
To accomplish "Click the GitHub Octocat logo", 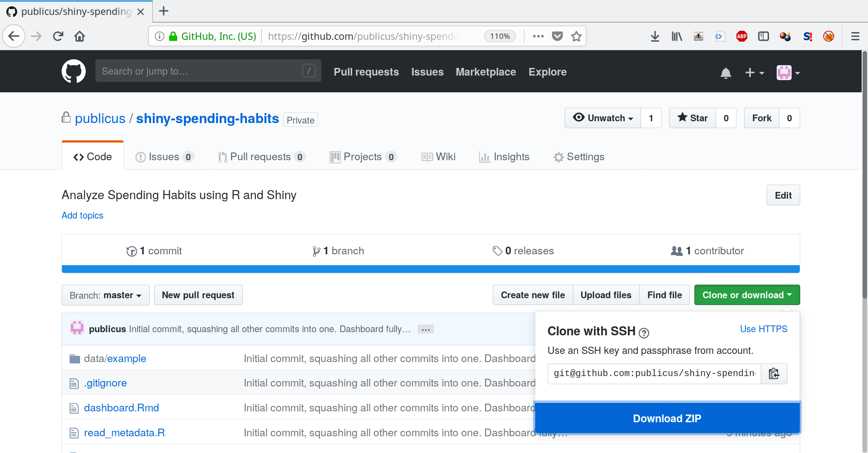I will [x=74, y=72].
